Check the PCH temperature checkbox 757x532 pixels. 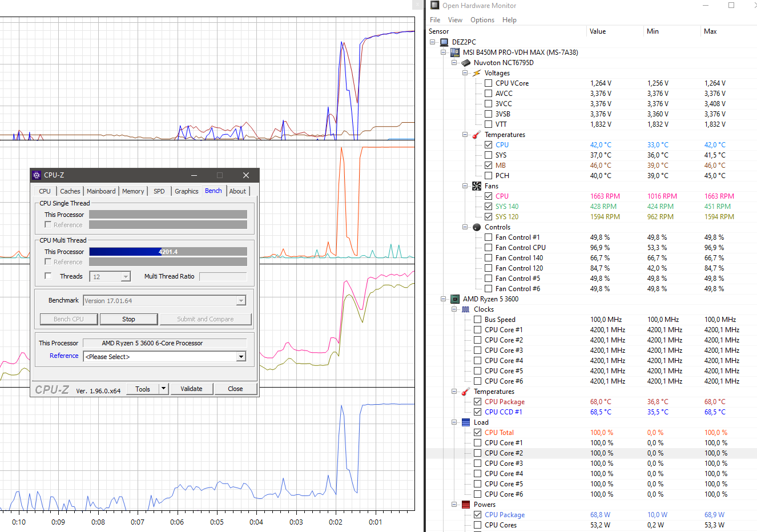point(489,176)
